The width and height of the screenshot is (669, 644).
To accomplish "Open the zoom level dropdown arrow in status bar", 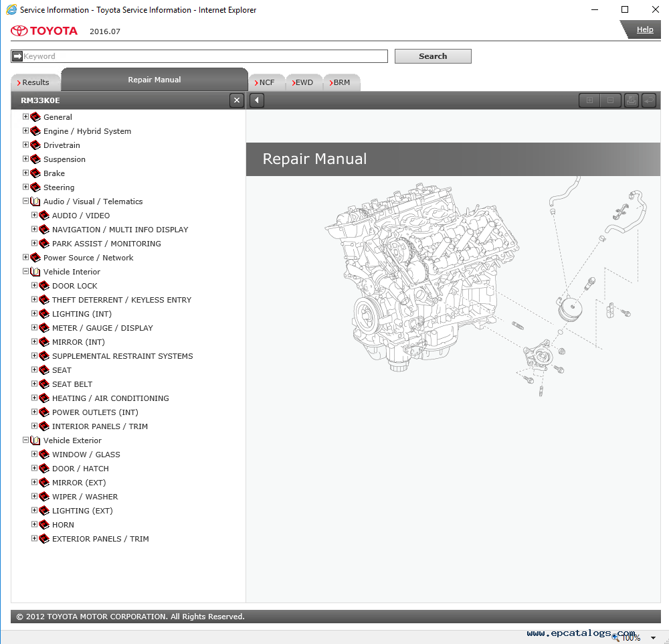I will pos(653,638).
